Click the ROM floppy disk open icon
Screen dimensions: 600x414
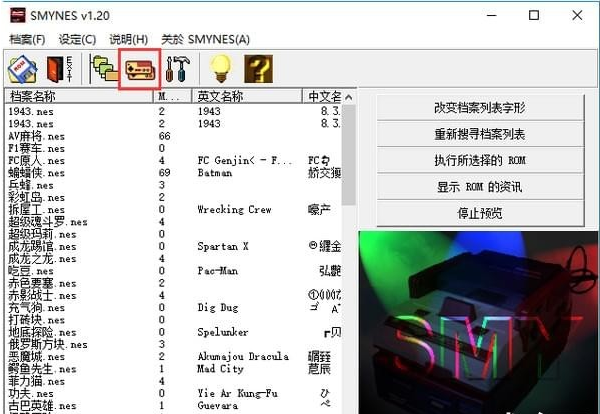point(22,69)
